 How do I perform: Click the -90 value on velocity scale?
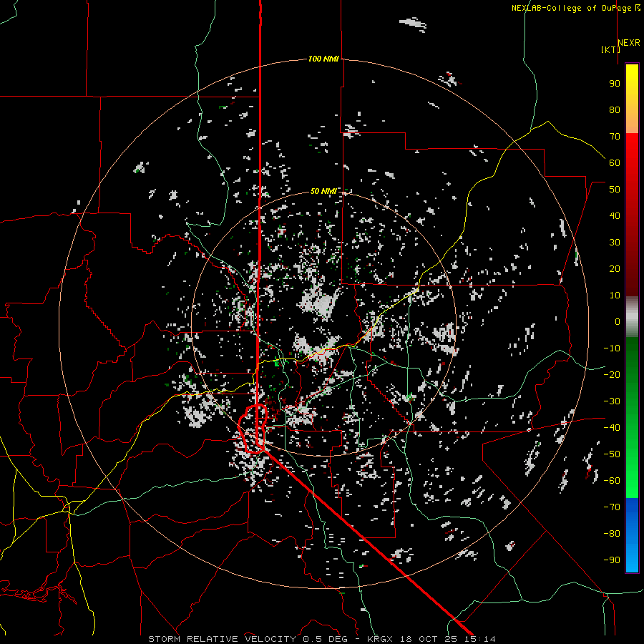click(x=612, y=560)
